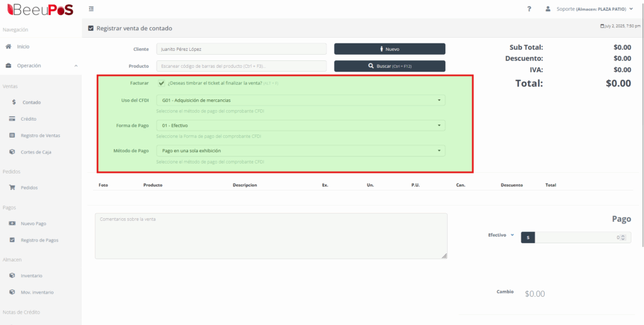The image size is (644, 325).
Task: Click the Contado dollar sign icon
Action: coord(14,102)
